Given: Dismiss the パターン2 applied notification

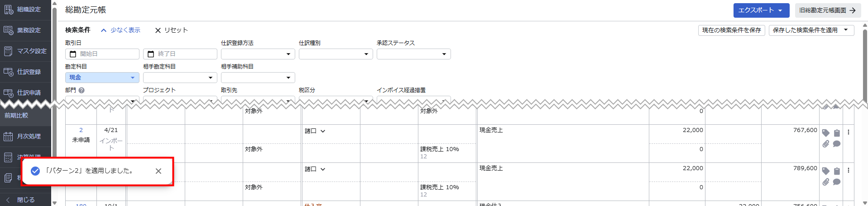Looking at the screenshot, I should click(158, 171).
